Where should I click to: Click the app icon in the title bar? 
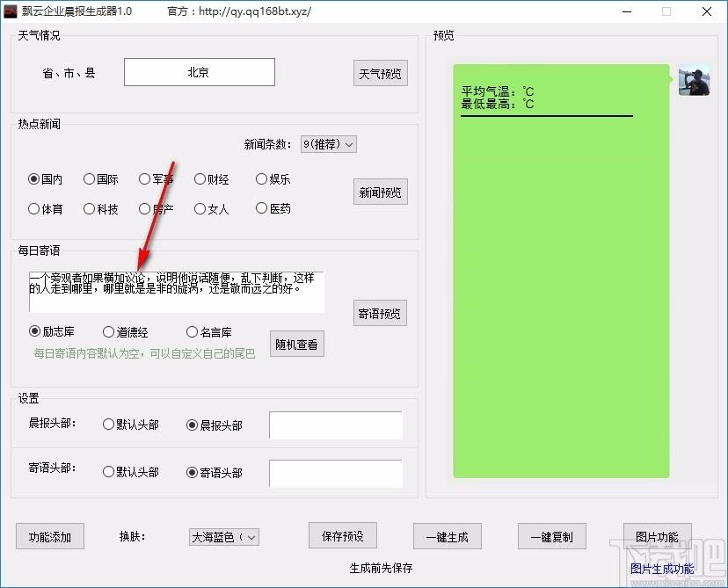[11, 11]
